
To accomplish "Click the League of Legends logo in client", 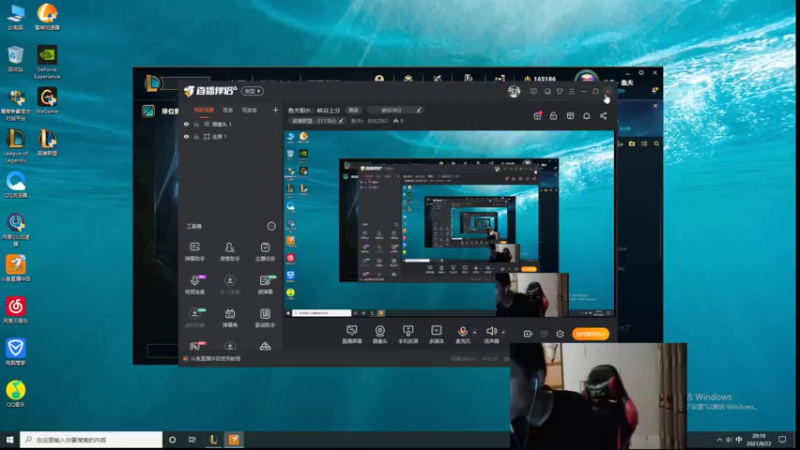I will 152,83.
